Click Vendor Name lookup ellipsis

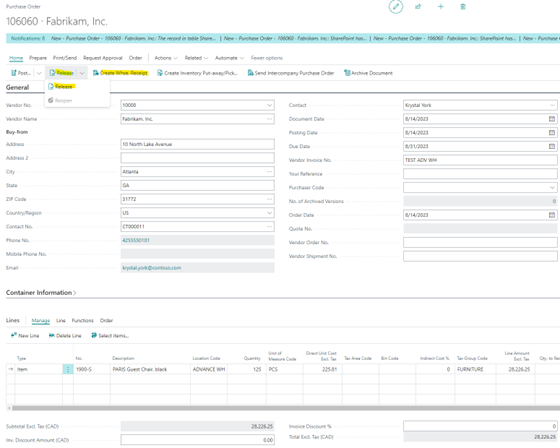tap(269, 119)
